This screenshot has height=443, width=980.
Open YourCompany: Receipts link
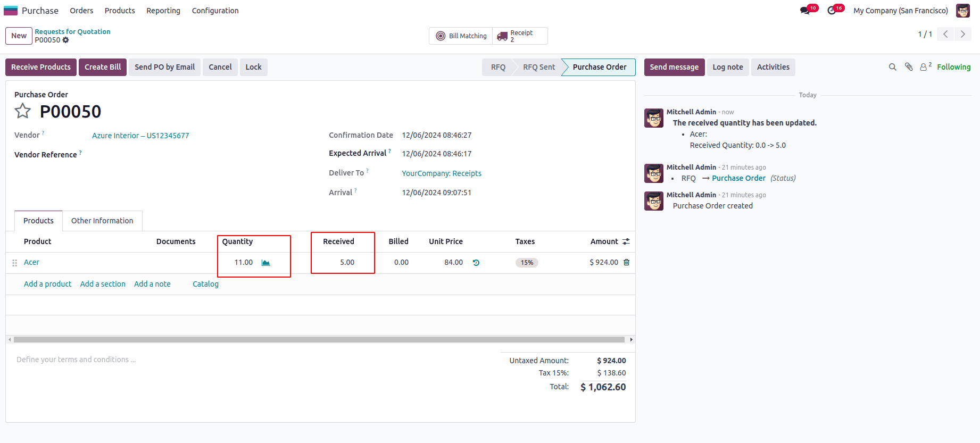tap(442, 173)
